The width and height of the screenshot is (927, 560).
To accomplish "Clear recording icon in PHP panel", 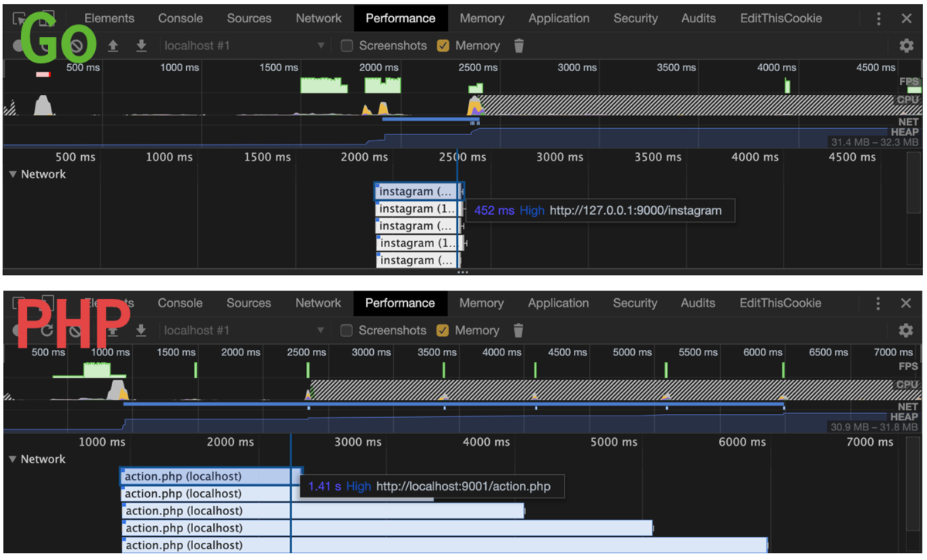I will 75,331.
